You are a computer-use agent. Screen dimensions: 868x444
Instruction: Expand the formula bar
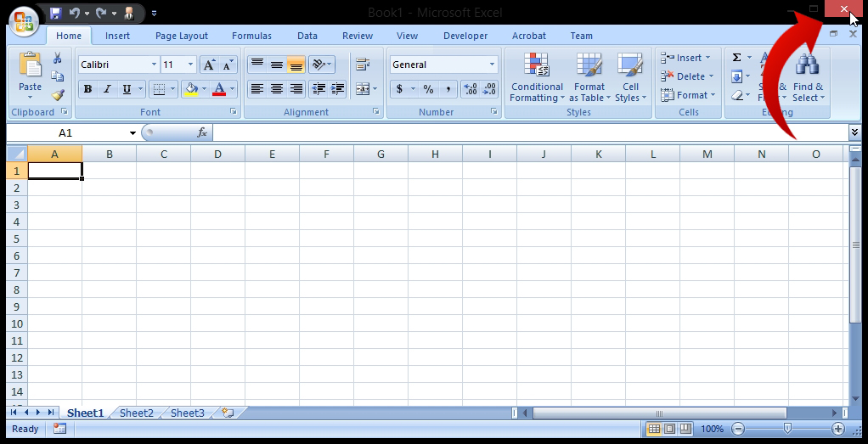point(854,132)
